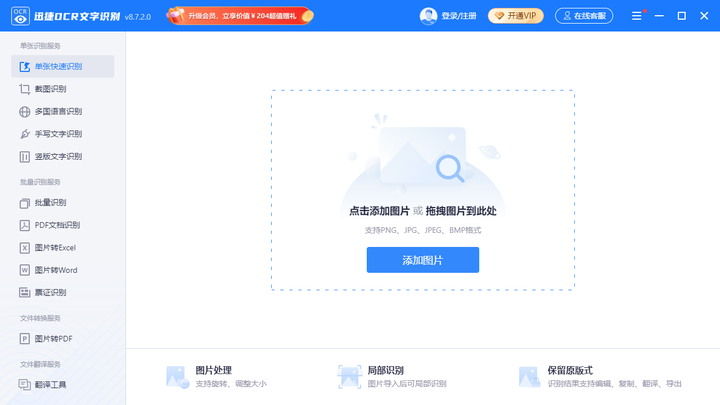Viewport: 720px width, 405px height.
Task: Go to PDF文档识别 in sidebar
Action: 62,225
